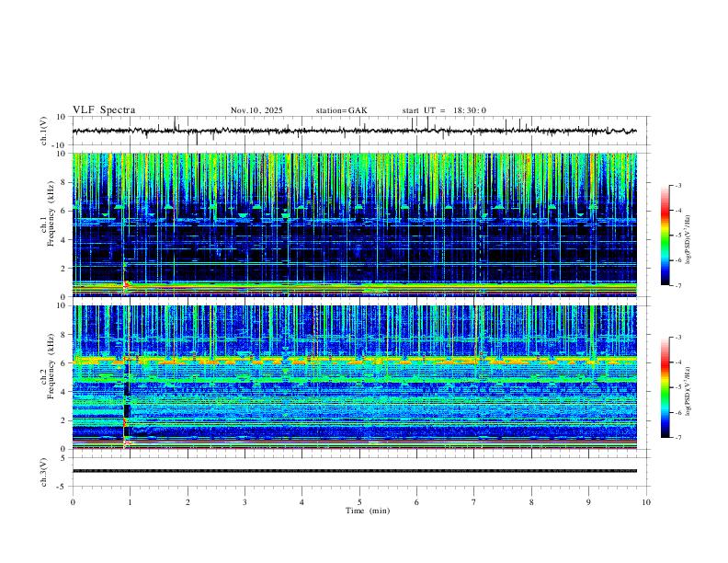Click the ch.2 spectrogram color bar
Image resolution: width=728 pixels, height=563 pixels.
click(x=665, y=387)
